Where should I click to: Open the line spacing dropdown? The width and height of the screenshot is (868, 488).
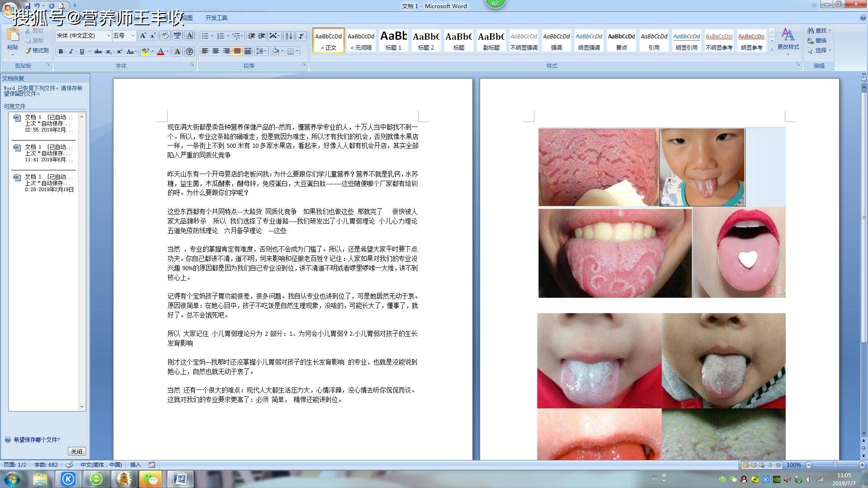pos(261,51)
